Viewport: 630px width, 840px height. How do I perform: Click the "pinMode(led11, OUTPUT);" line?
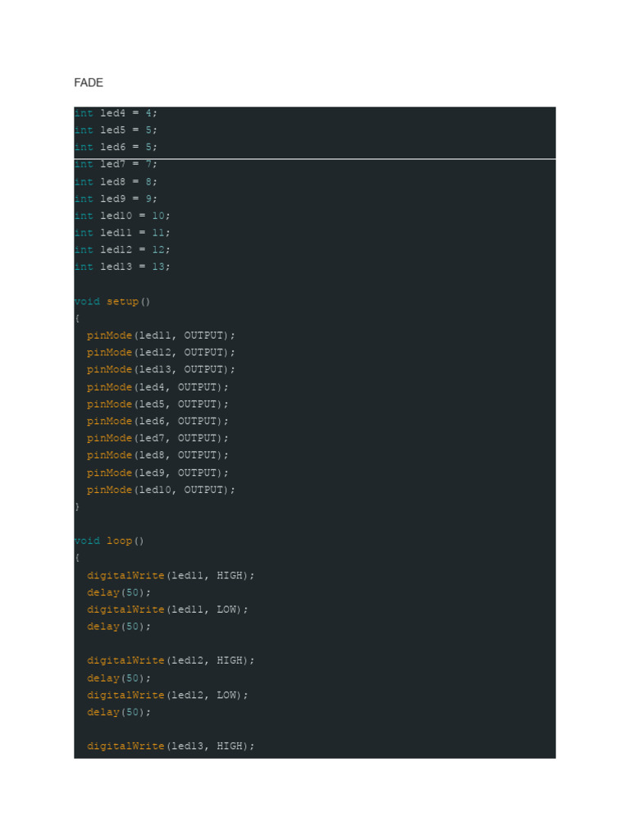tap(161, 336)
